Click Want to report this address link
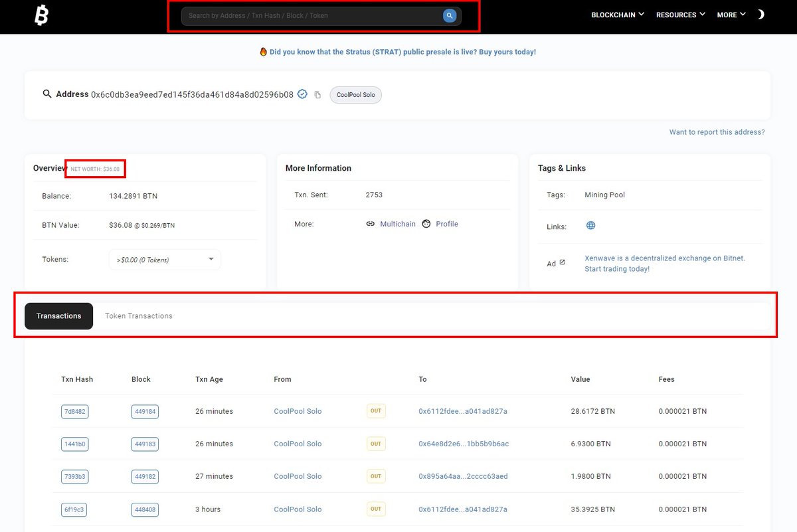This screenshot has height=532, width=797. 717,132
